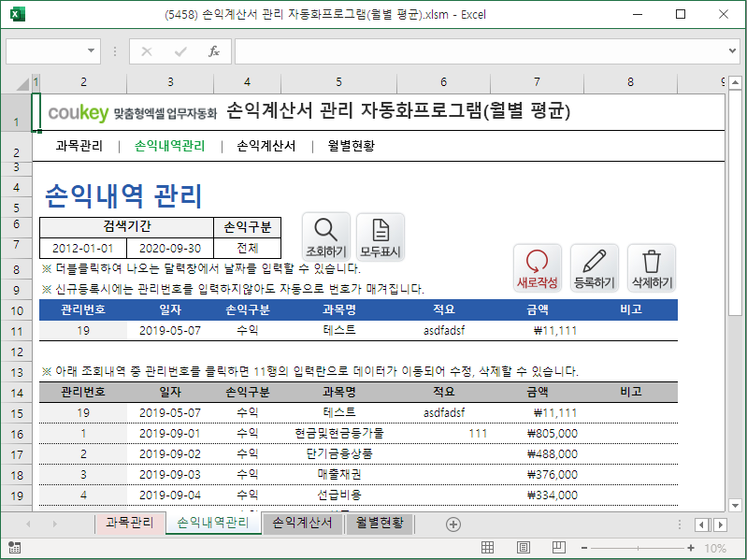Click 관리번호 19 in input row 11
This screenshot has height=560, width=747.
[x=83, y=330]
